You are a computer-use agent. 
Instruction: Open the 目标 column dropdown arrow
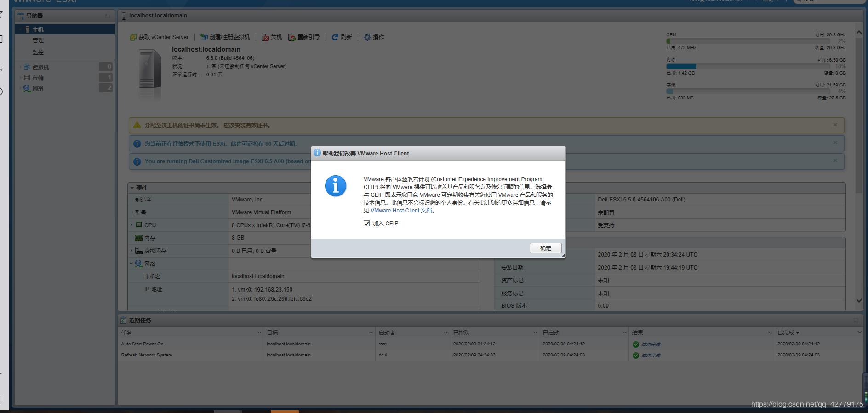(x=371, y=333)
